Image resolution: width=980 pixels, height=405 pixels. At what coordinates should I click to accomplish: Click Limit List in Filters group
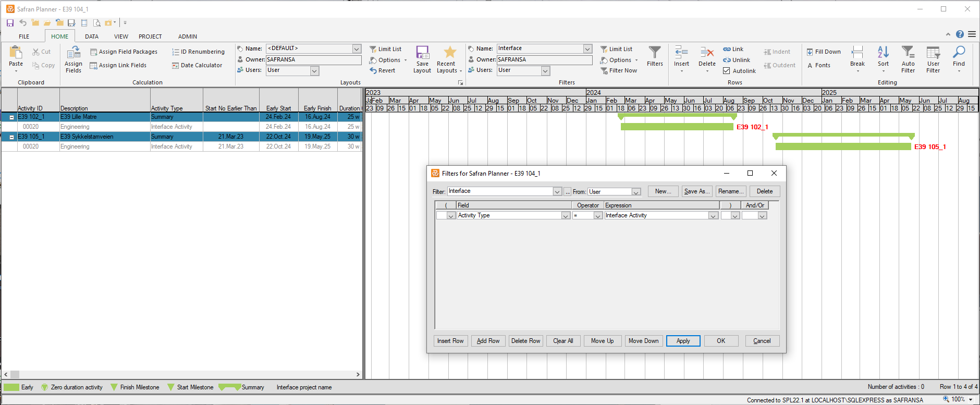617,49
